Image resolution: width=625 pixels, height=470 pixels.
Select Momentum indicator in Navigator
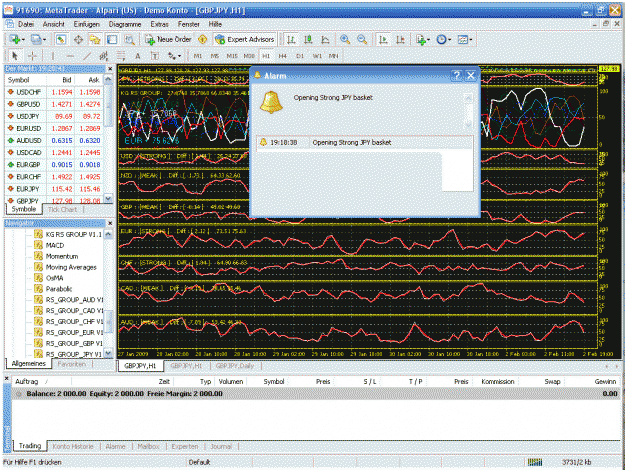coord(61,256)
